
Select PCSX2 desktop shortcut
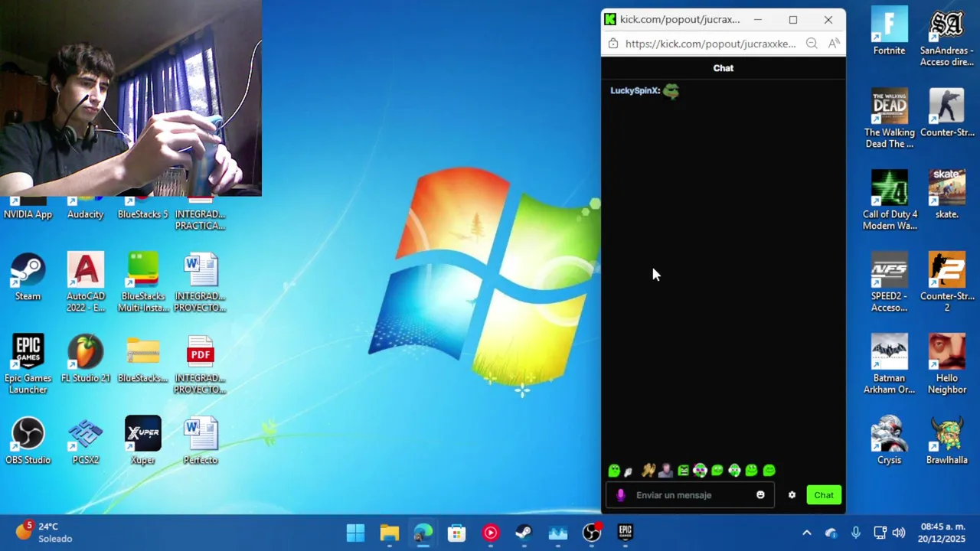tap(85, 441)
